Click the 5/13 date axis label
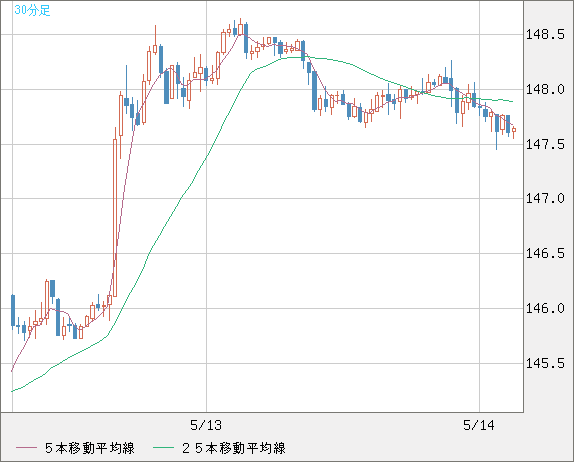Viewport: 574px width, 462px height. [x=206, y=425]
